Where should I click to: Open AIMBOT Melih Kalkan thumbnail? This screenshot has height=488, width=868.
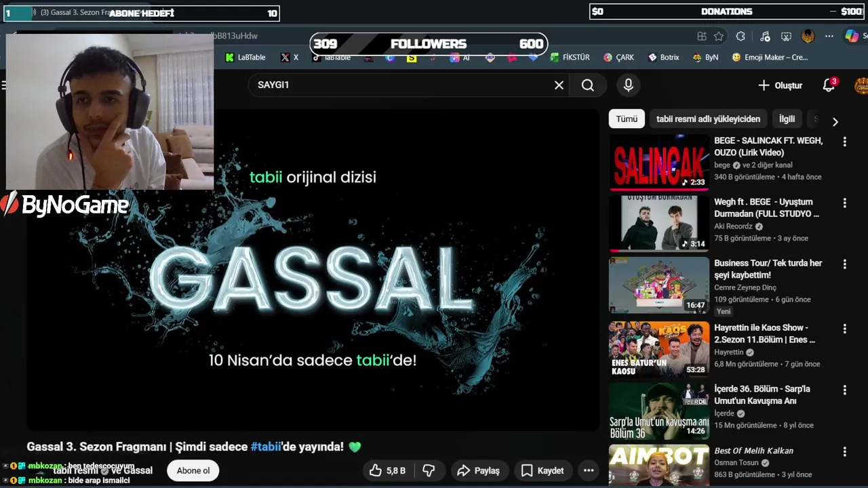click(658, 465)
